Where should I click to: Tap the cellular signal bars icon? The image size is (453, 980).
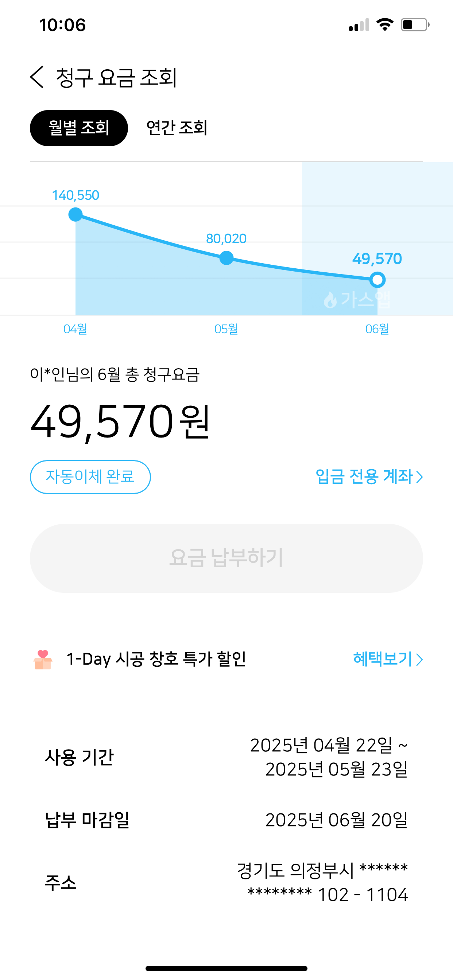[359, 25]
